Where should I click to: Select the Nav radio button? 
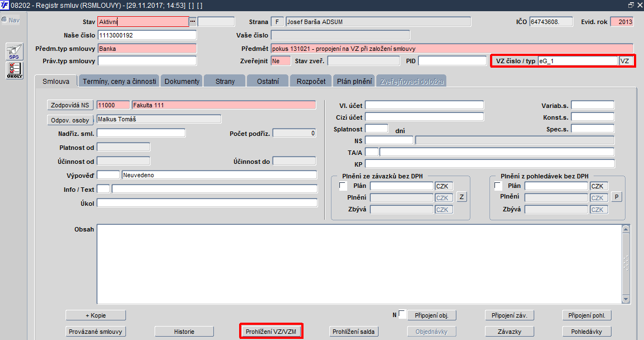point(4,20)
